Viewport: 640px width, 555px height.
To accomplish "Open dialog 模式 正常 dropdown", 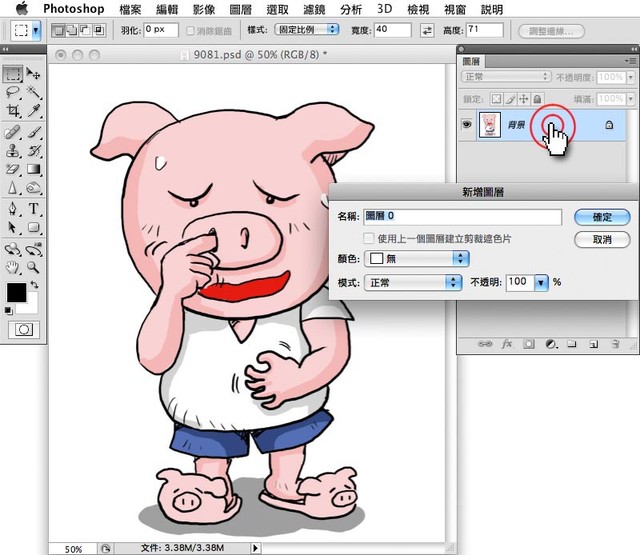I will pyautogui.click(x=413, y=282).
